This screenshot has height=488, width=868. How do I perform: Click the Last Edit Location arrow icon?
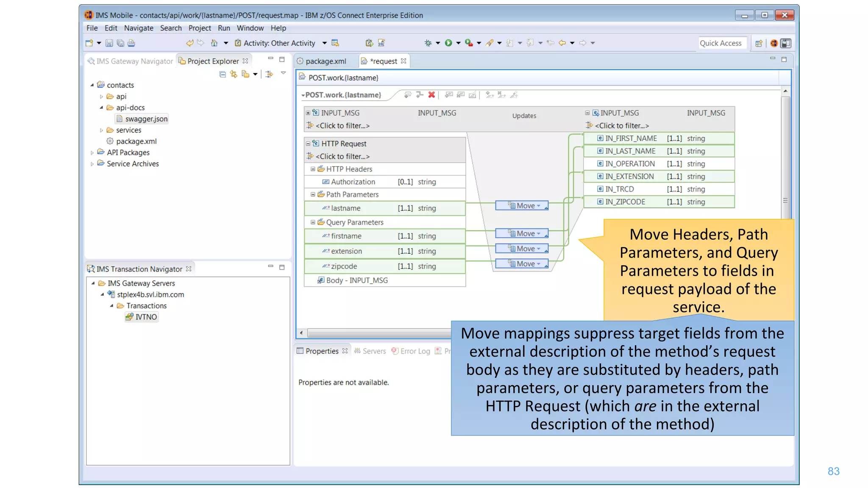coord(551,43)
